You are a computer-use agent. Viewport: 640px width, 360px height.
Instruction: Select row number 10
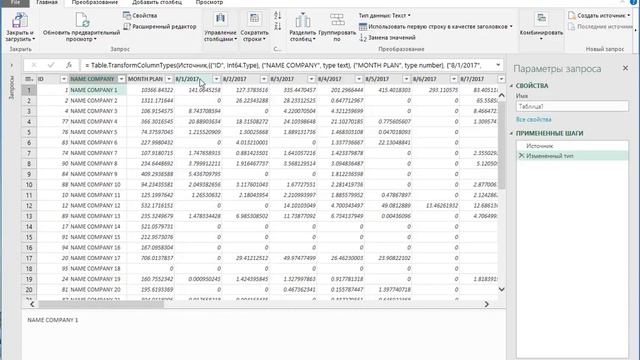pyautogui.click(x=29, y=184)
